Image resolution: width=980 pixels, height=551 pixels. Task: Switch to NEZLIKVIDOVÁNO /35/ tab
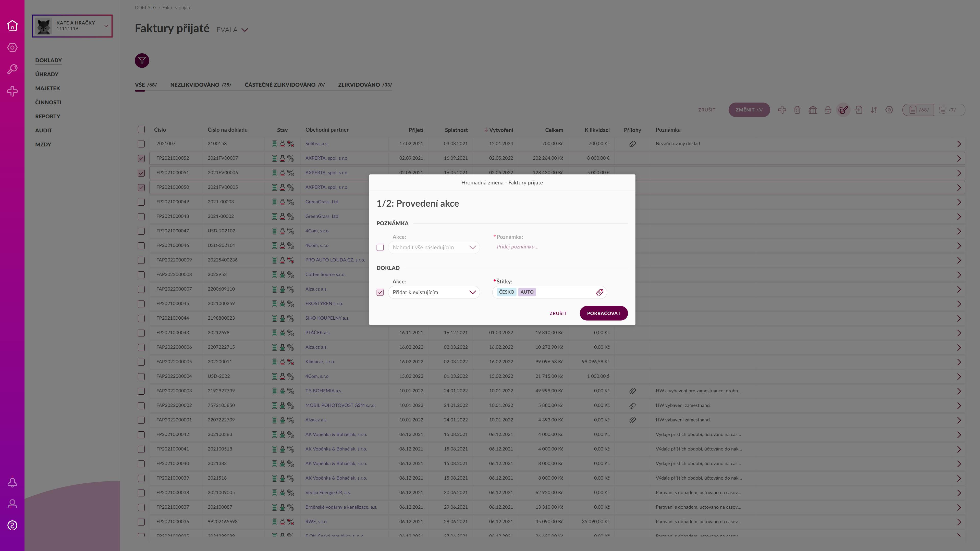(201, 85)
